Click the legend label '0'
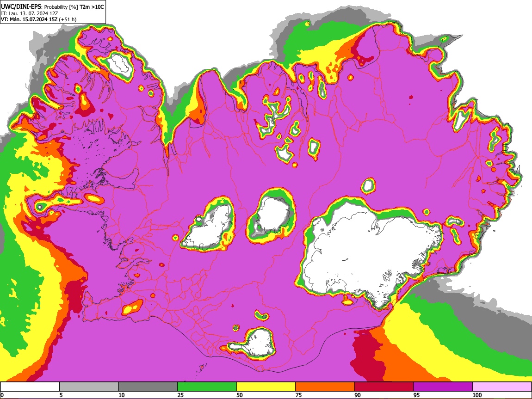This screenshot has height=399, width=532. (x=2, y=395)
